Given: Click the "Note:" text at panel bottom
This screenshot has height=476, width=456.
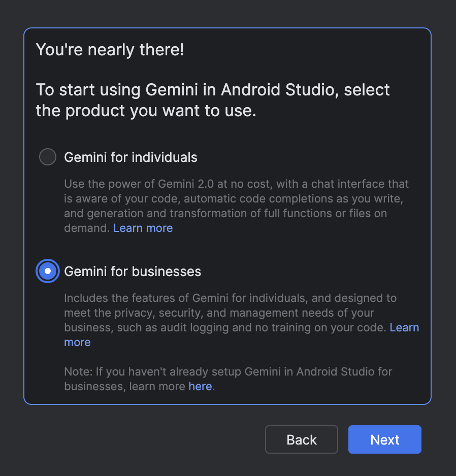Looking at the screenshot, I should click(x=78, y=372).
